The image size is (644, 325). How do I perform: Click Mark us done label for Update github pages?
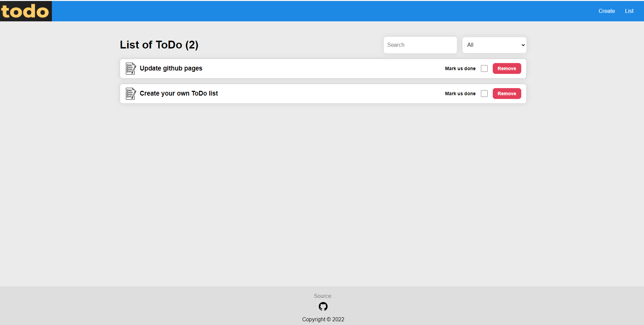460,68
